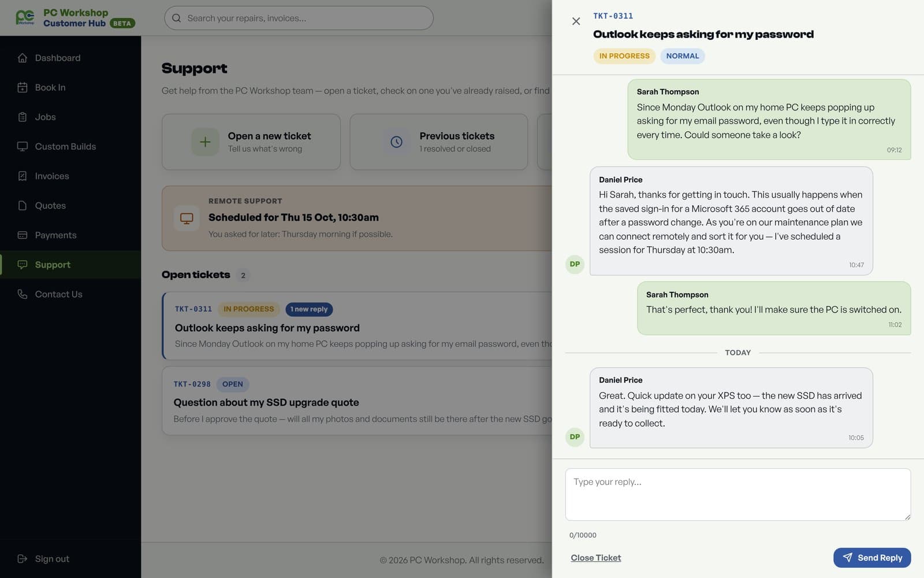Go to Contact Us

pyautogui.click(x=70, y=294)
